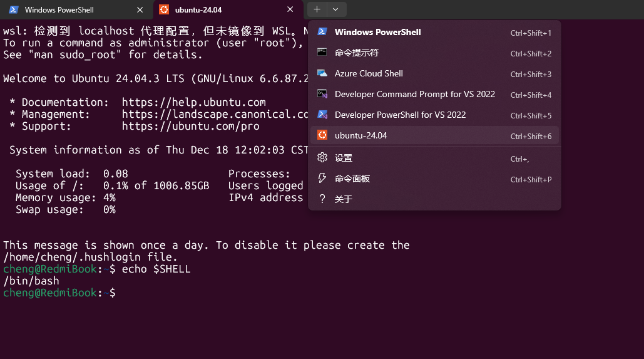644x359 pixels.
Task: Select the ubuntu-24.04 profile in the dropdown menu
Action: point(360,135)
